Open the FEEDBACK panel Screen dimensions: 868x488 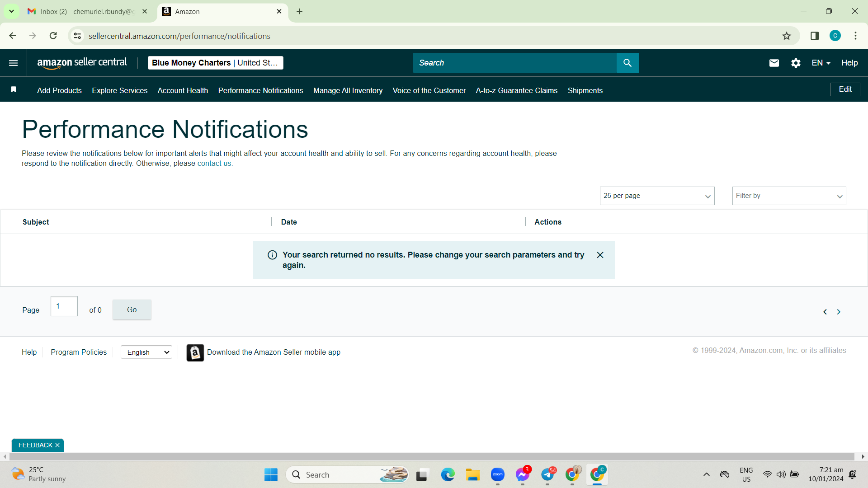coord(35,445)
